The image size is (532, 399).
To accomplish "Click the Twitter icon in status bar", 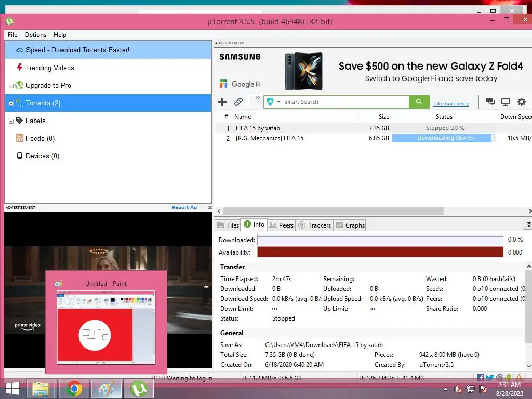I will coord(489,377).
